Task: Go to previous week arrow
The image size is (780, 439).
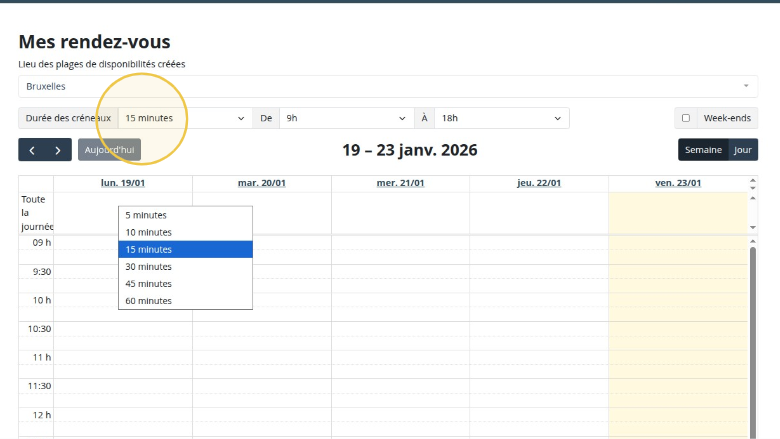Action: [32, 150]
